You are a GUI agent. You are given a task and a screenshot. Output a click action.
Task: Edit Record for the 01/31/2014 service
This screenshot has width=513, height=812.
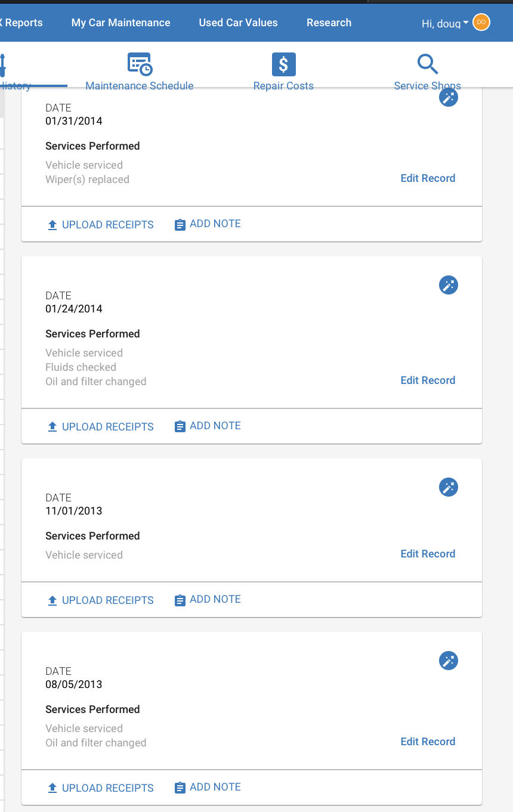click(428, 178)
